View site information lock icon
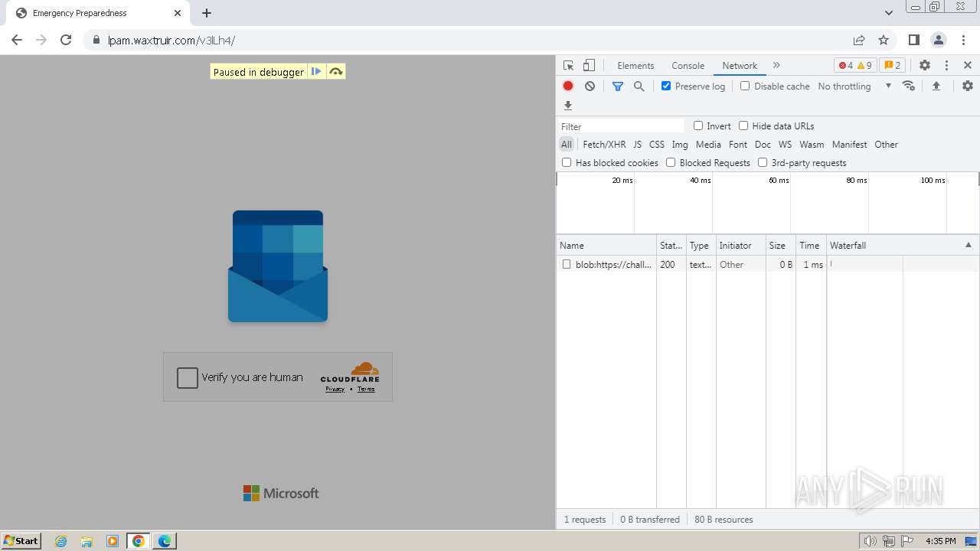This screenshot has height=551, width=980. tap(96, 40)
